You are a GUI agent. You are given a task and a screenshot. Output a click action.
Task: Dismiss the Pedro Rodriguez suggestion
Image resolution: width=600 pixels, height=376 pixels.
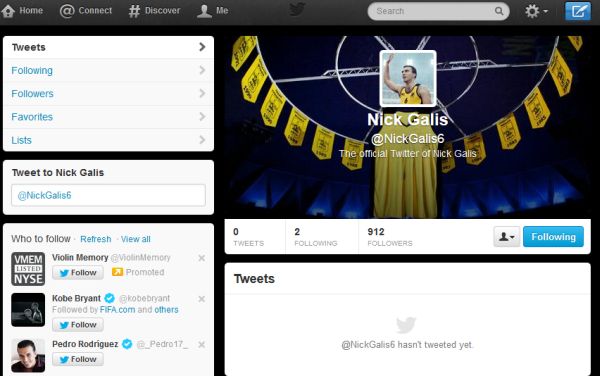[202, 345]
